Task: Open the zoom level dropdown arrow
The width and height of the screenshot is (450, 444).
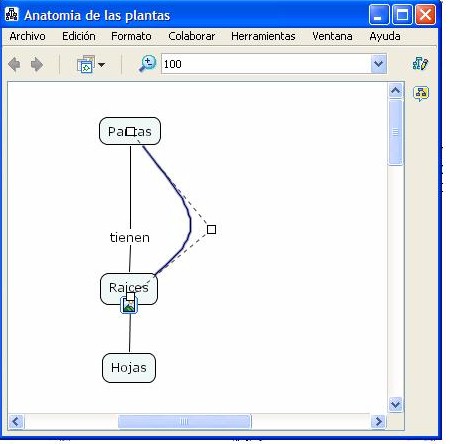Action: click(x=379, y=63)
